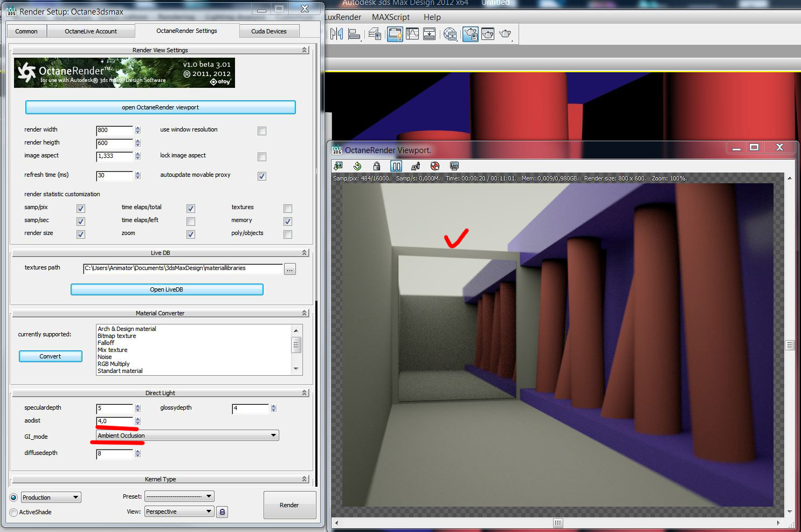Toggle the render size statistic checkbox
This screenshot has height=532, width=801.
tap(81, 234)
